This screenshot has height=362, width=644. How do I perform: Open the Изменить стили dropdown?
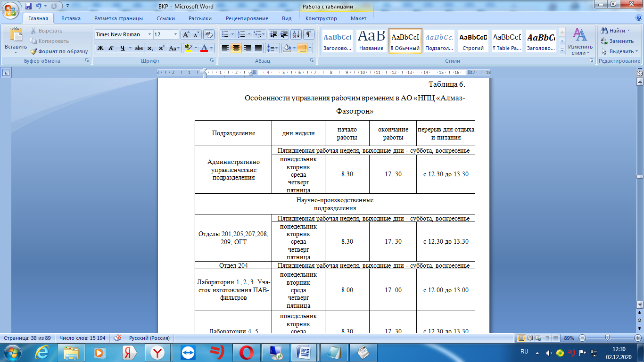580,41
